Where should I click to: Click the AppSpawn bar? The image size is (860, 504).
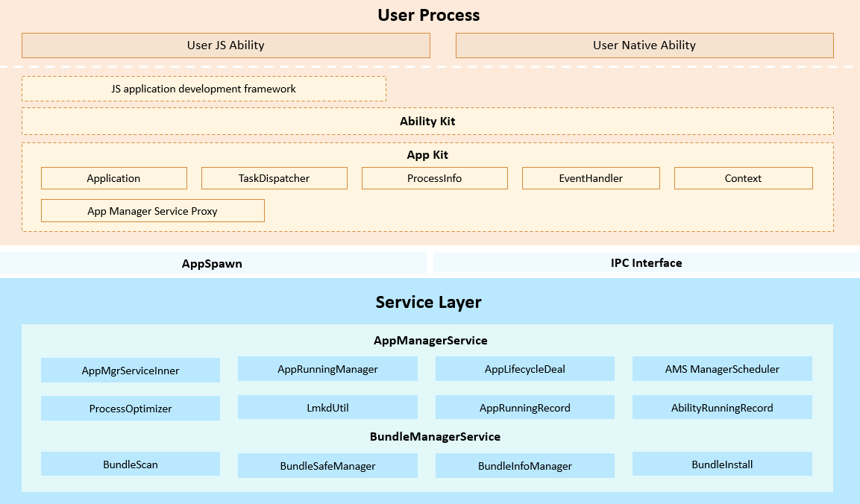(213, 263)
